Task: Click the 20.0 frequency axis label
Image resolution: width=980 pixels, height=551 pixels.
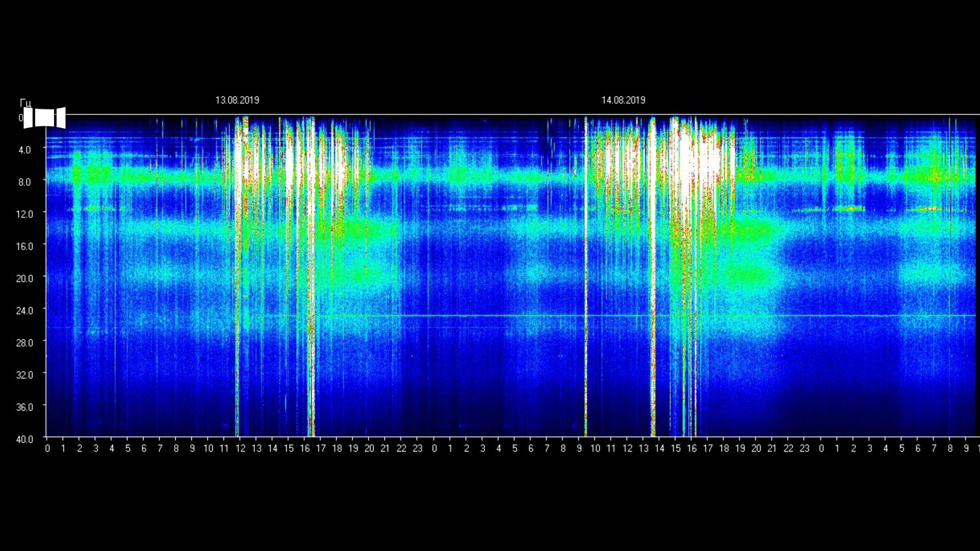Action: coord(24,279)
